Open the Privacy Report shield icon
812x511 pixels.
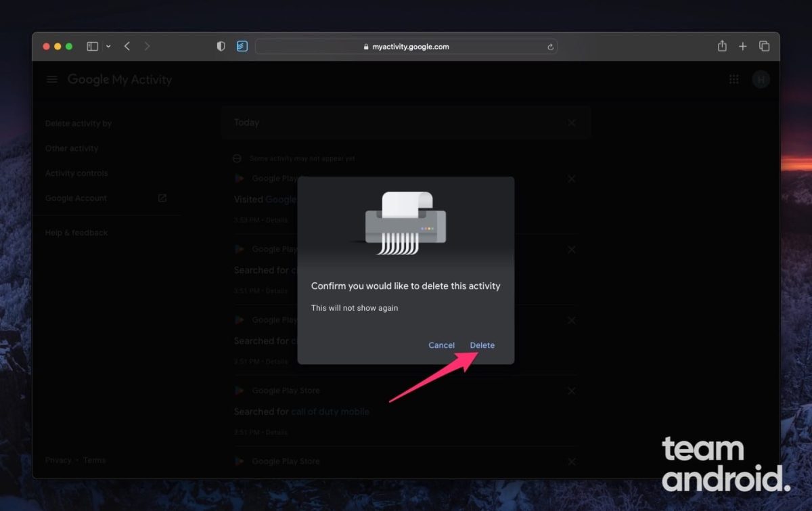221,46
